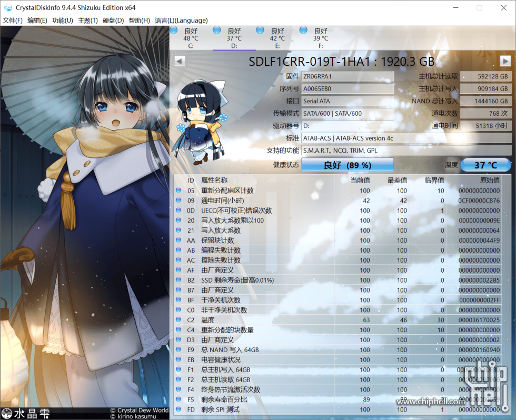Image resolution: width=516 pixels, height=420 pixels.
Task: Click the 当前值 column header
Action: coord(360,180)
